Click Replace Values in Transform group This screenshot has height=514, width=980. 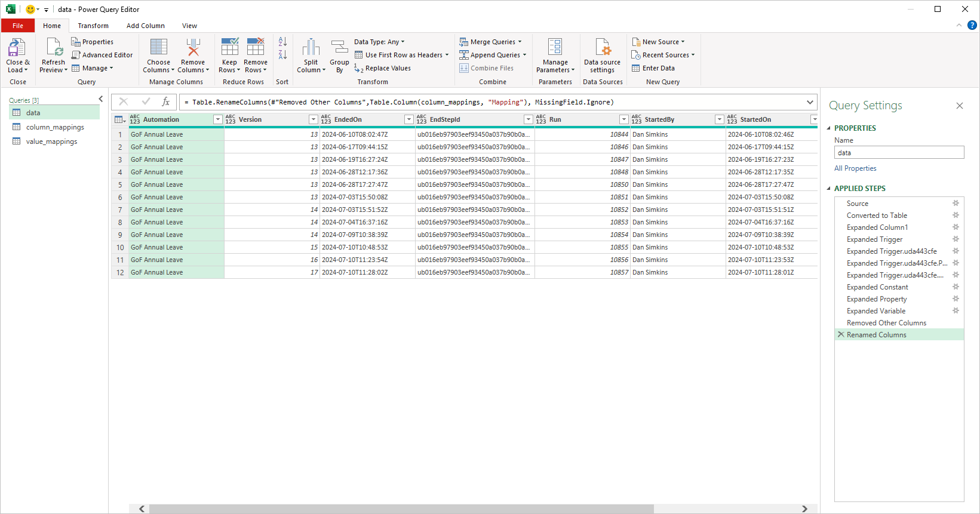pos(383,68)
